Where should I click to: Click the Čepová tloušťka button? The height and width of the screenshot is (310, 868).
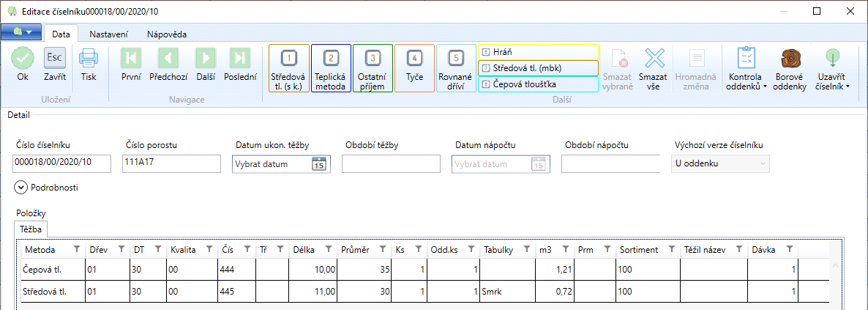pos(538,84)
